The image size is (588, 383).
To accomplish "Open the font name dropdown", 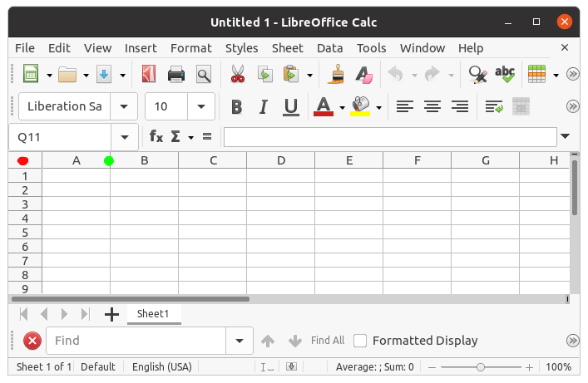I will [124, 106].
